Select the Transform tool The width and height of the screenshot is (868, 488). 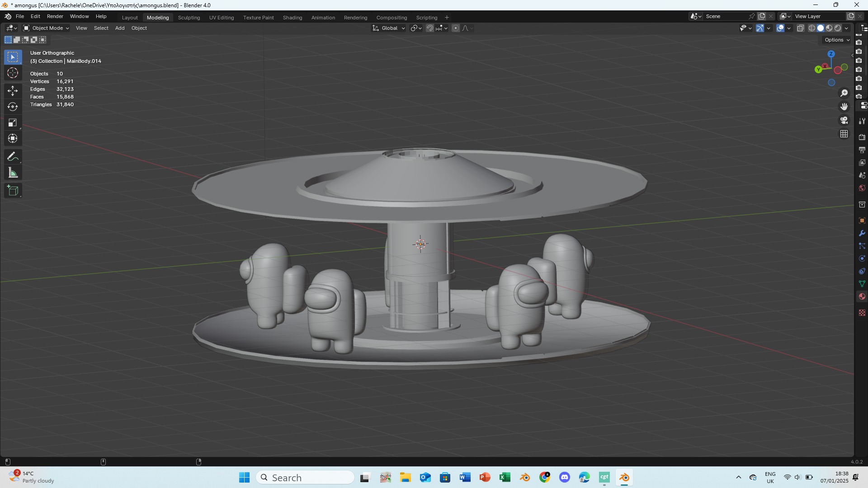pyautogui.click(x=13, y=138)
